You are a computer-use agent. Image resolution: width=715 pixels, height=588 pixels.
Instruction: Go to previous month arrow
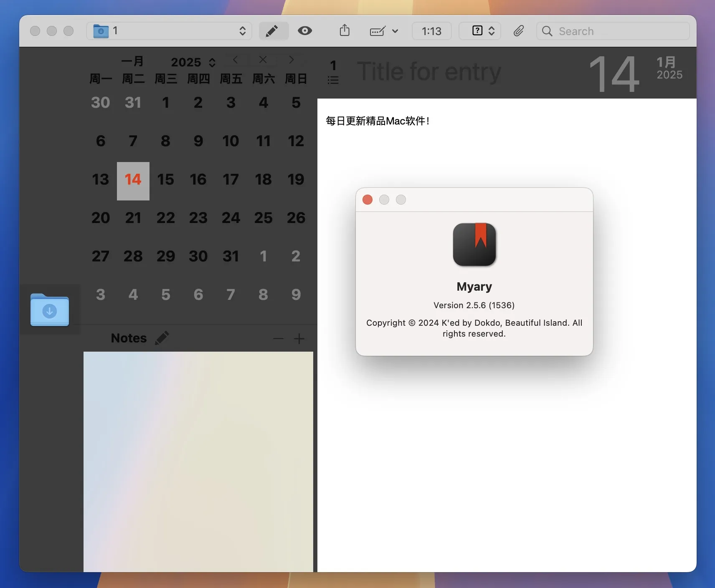[x=236, y=60]
